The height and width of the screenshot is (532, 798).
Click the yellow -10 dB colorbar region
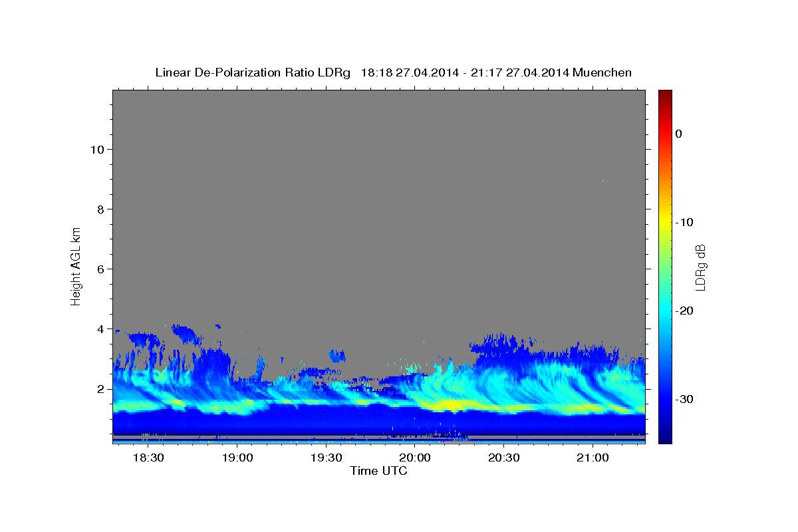point(665,222)
